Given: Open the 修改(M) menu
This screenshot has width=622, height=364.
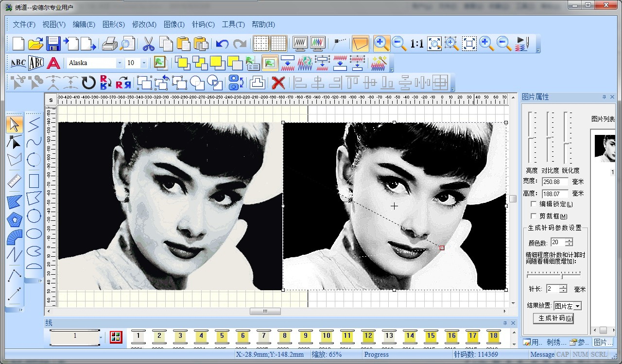Looking at the screenshot, I should (x=144, y=24).
